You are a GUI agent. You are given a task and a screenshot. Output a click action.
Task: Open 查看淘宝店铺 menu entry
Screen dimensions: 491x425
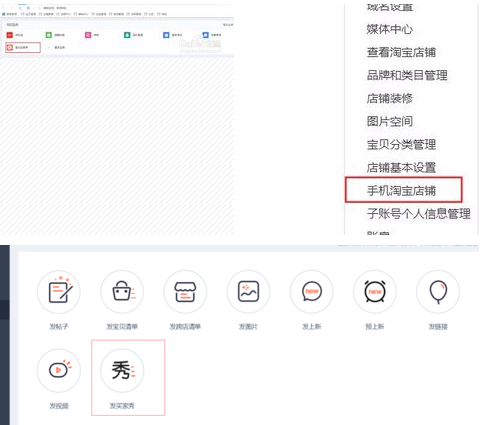[x=401, y=52]
